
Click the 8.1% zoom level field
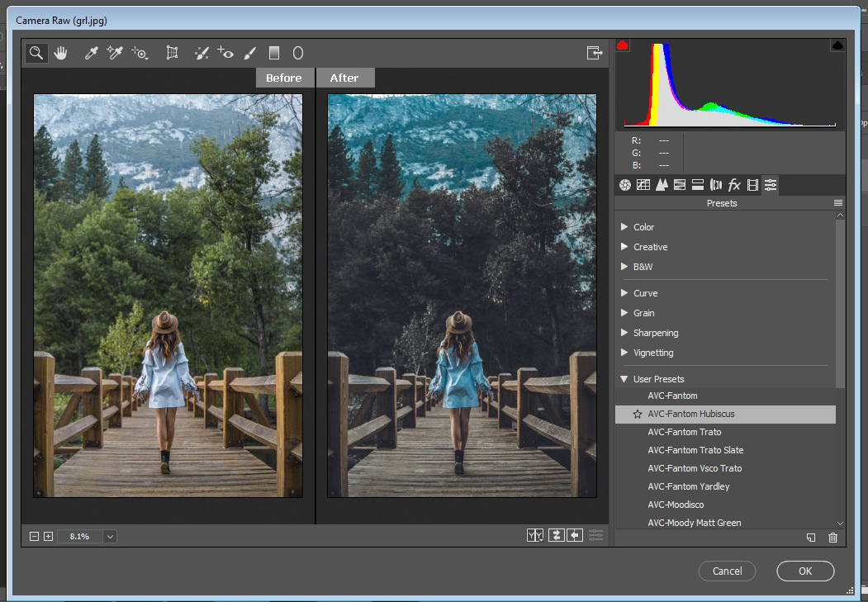80,536
